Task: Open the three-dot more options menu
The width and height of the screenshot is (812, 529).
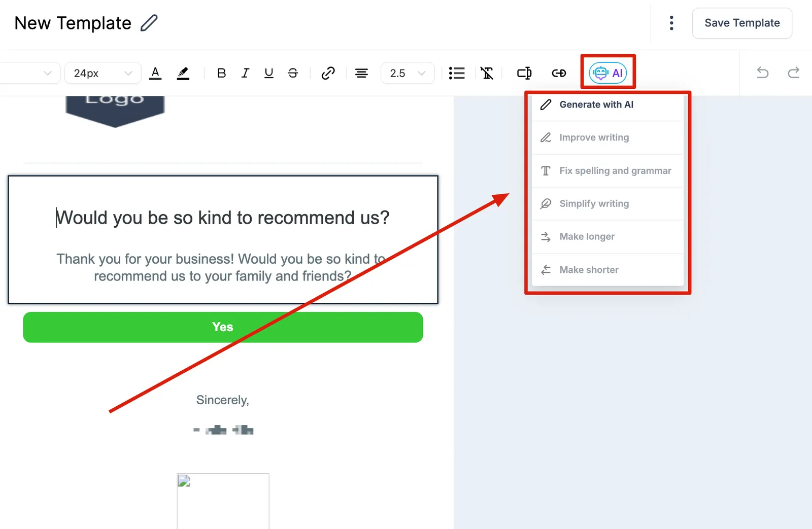Action: point(671,23)
